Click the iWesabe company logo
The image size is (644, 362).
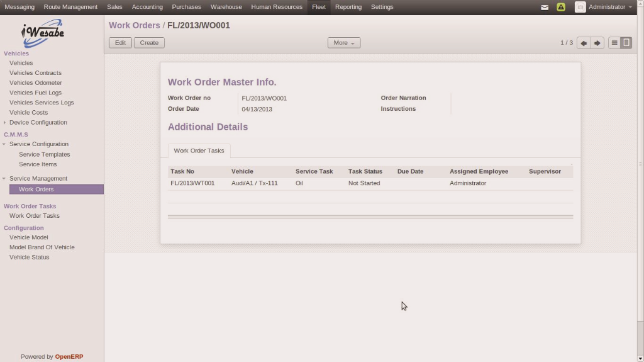43,33
